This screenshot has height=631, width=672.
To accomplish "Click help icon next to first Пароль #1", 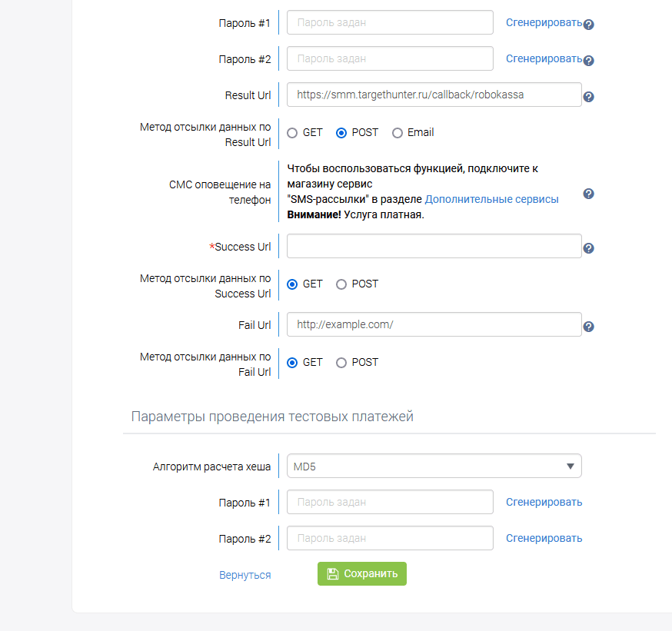I will [589, 25].
